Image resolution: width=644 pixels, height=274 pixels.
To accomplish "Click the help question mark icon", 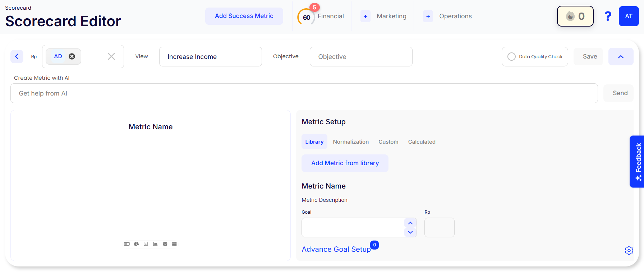I will point(608,16).
